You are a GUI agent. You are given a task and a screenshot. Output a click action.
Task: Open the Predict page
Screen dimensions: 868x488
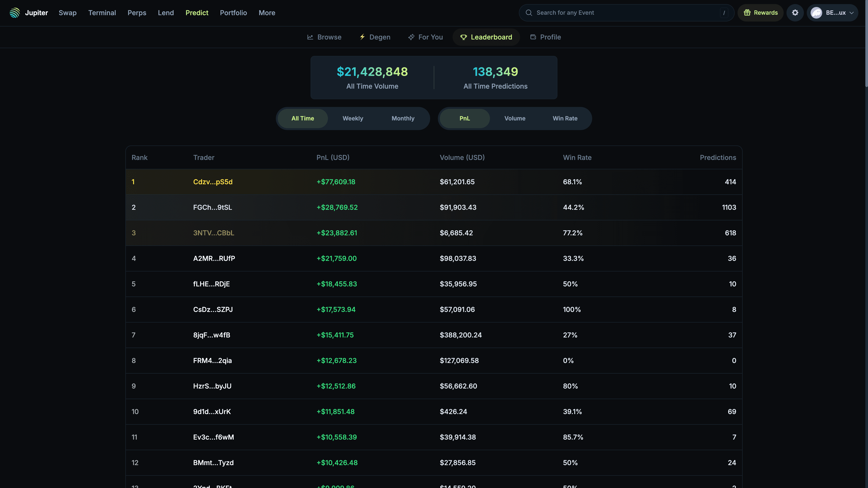(197, 13)
